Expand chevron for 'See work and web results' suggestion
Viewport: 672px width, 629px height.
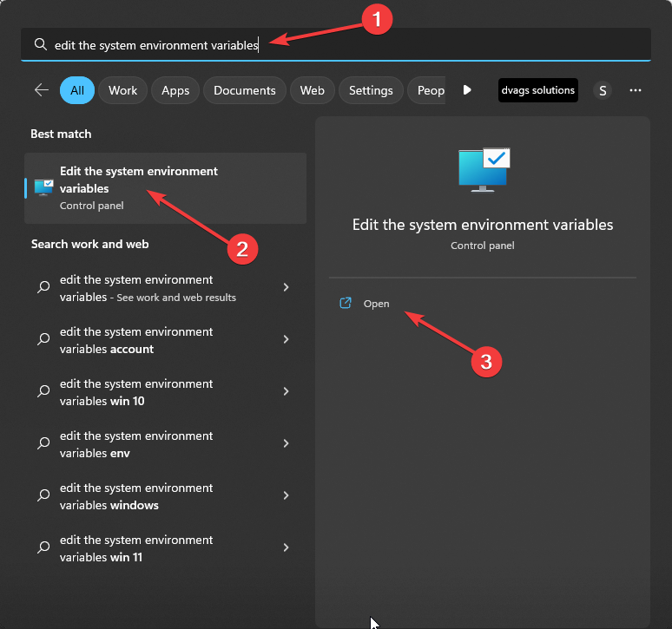pyautogui.click(x=287, y=287)
